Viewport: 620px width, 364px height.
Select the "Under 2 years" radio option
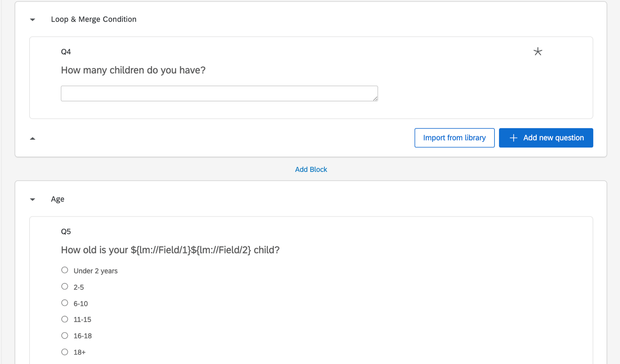(x=65, y=270)
